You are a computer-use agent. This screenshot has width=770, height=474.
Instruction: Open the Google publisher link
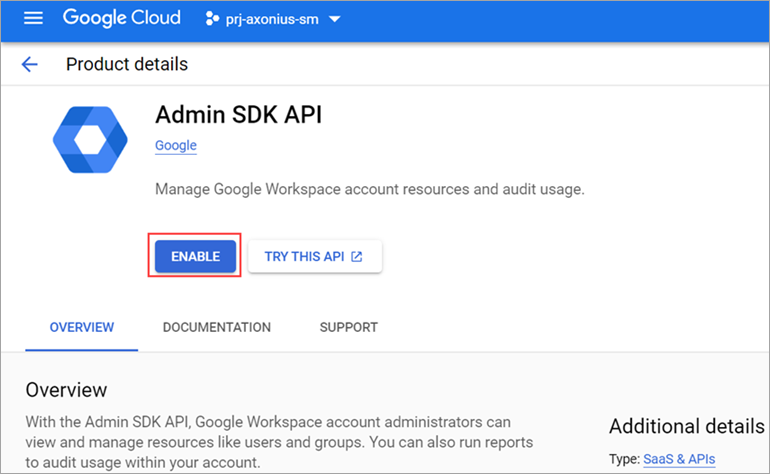click(x=176, y=145)
